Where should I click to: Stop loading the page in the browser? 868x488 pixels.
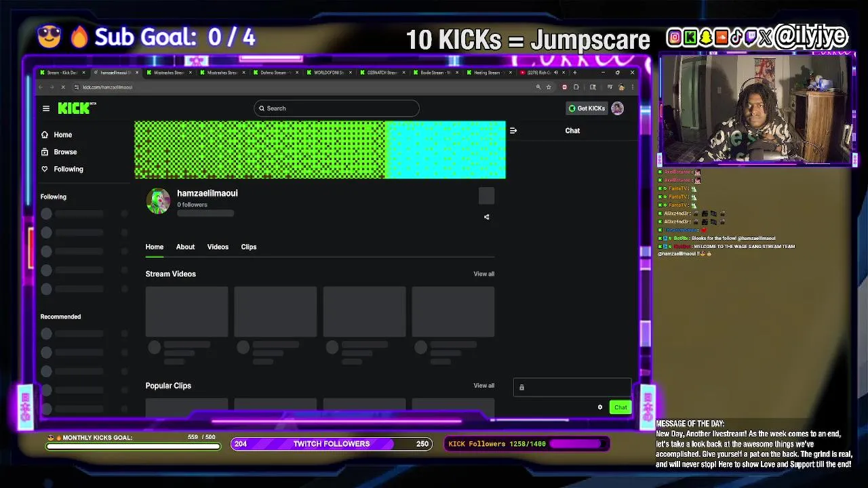[62, 87]
